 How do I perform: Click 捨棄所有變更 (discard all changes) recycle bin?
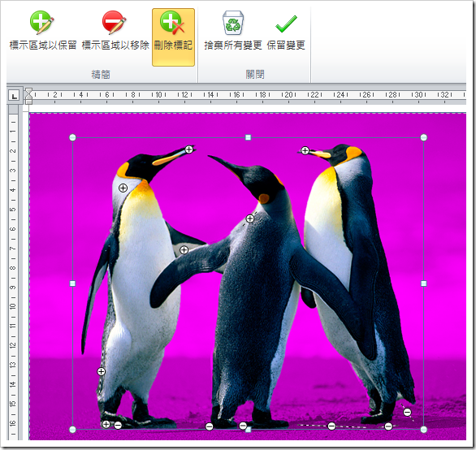point(233,30)
